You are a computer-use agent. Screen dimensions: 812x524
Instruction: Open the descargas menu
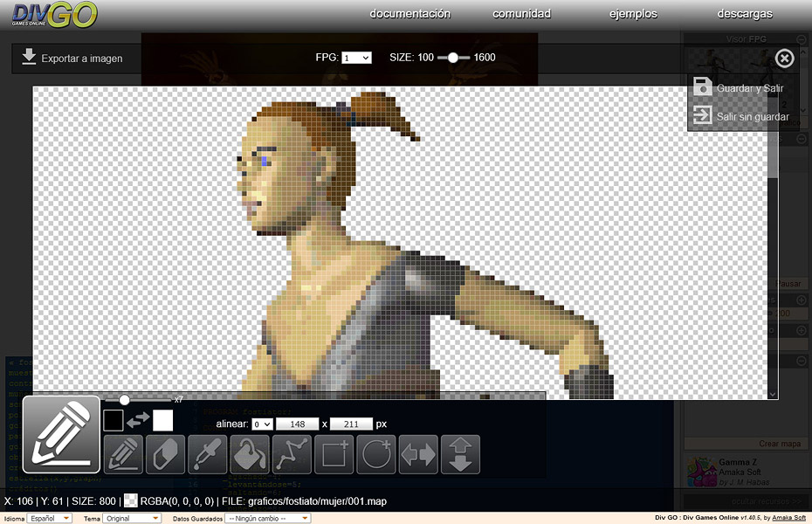point(745,14)
